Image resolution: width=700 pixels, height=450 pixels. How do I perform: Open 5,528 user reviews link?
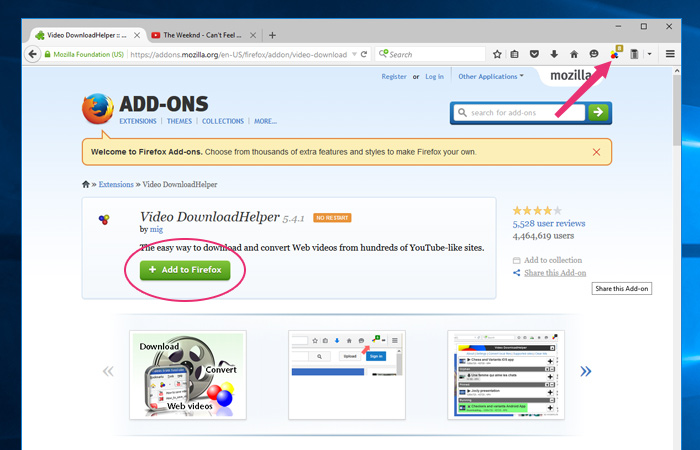pos(549,223)
